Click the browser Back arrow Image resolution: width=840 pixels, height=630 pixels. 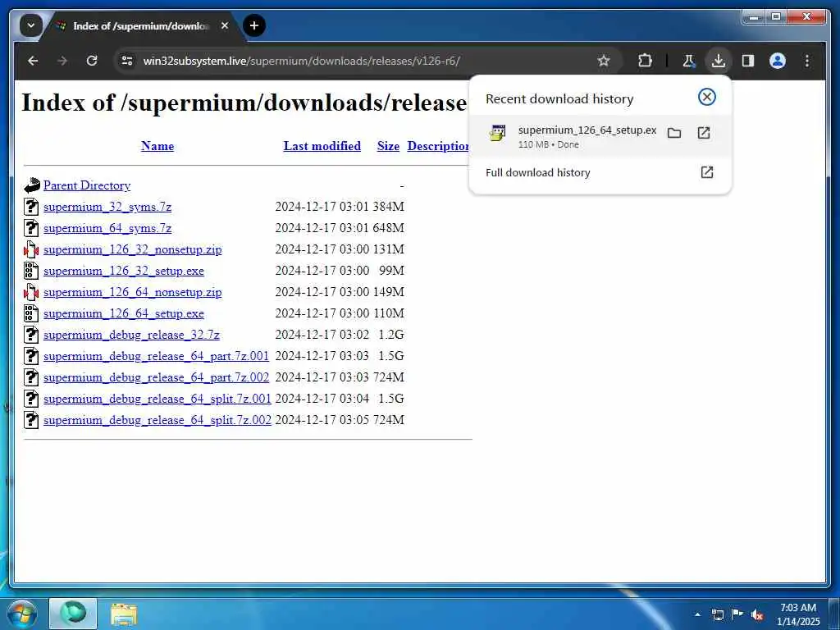click(33, 61)
